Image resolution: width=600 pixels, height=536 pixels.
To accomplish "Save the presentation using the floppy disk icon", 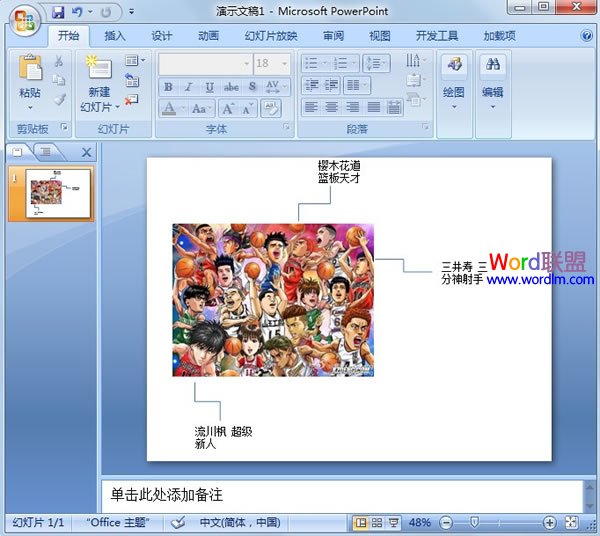I will (x=58, y=12).
